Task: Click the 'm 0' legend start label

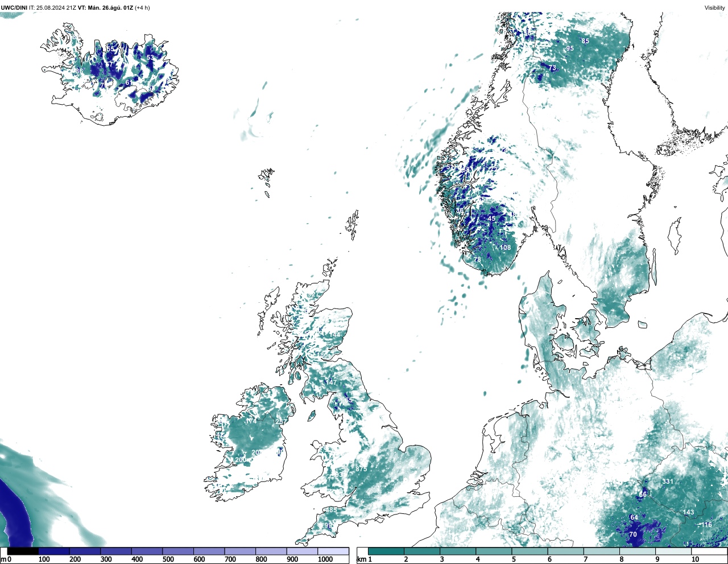Action: [x=6, y=559]
